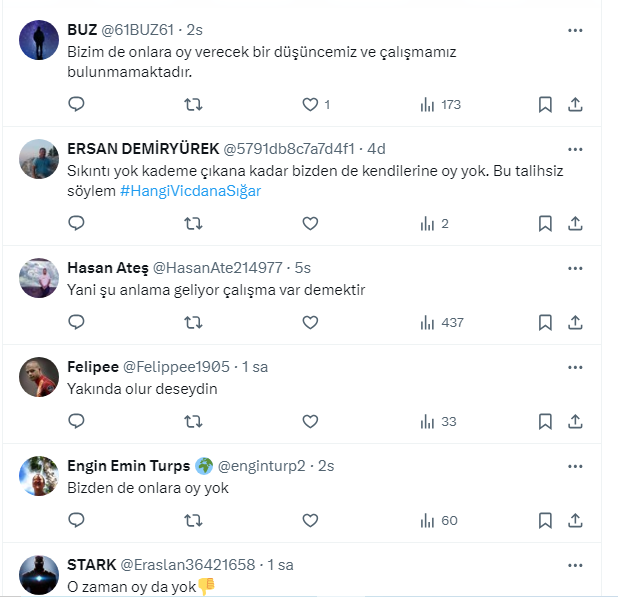
Task: Click ERSAN DEMİRYÜREK's profile picture
Action: pos(39,159)
